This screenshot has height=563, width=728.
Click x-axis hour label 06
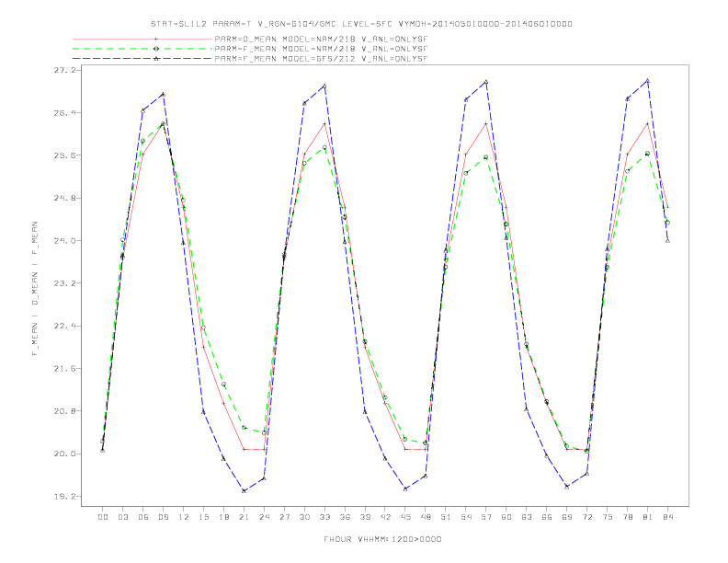(143, 517)
